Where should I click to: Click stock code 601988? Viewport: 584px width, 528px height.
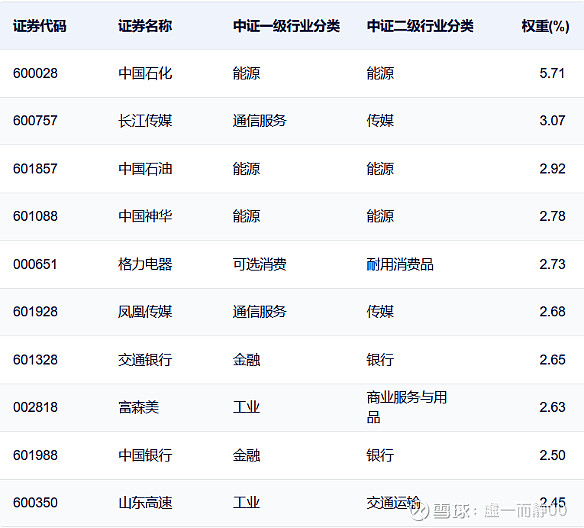pyautogui.click(x=35, y=455)
